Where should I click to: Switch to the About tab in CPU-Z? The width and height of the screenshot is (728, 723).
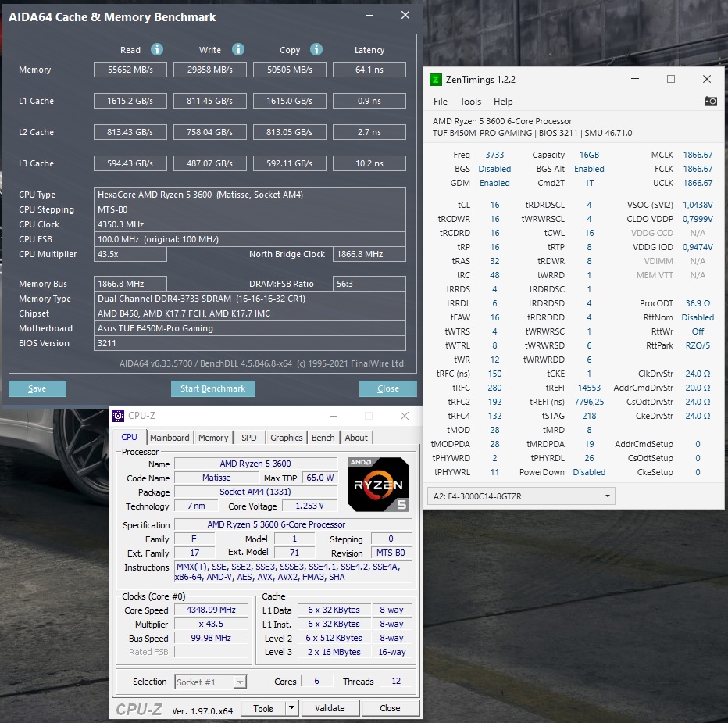(x=356, y=438)
